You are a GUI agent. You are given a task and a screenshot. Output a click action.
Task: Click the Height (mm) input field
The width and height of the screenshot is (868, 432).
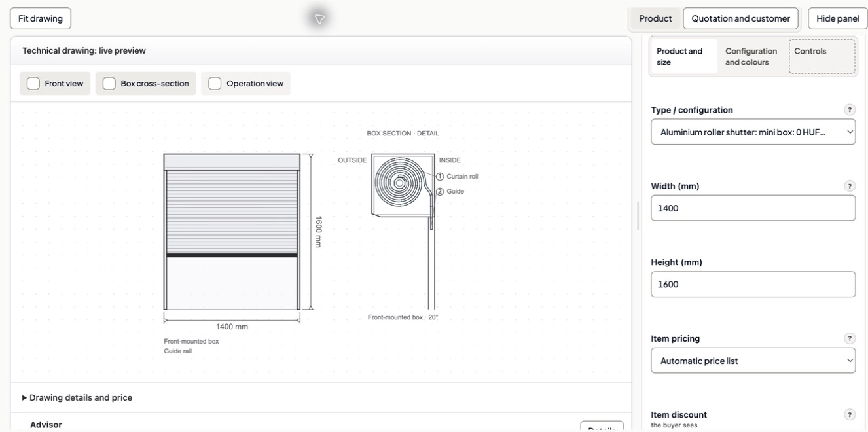753,284
